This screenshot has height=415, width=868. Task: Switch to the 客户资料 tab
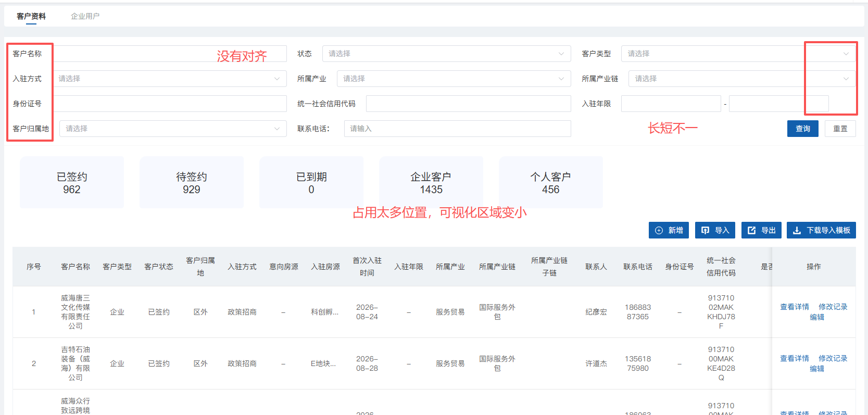pyautogui.click(x=31, y=16)
